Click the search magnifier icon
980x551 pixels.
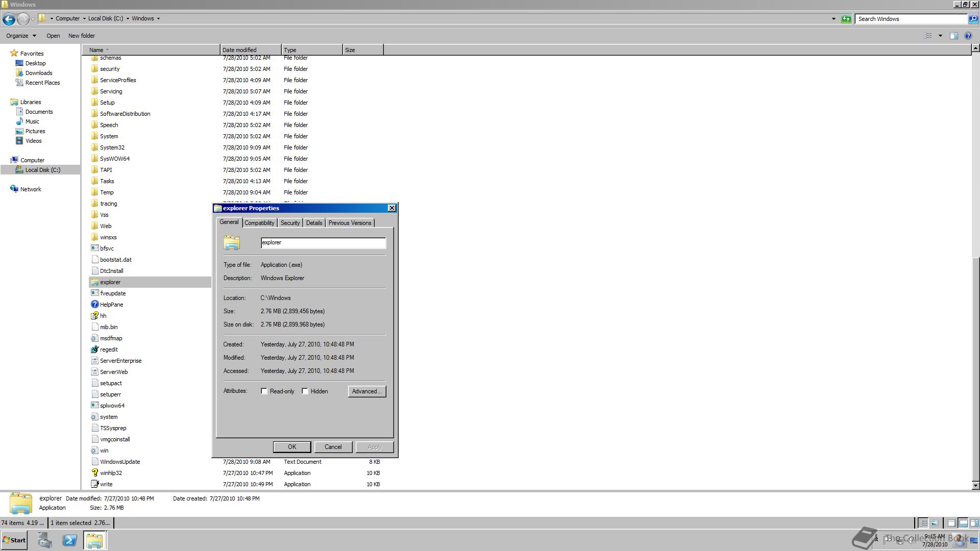pyautogui.click(x=973, y=19)
